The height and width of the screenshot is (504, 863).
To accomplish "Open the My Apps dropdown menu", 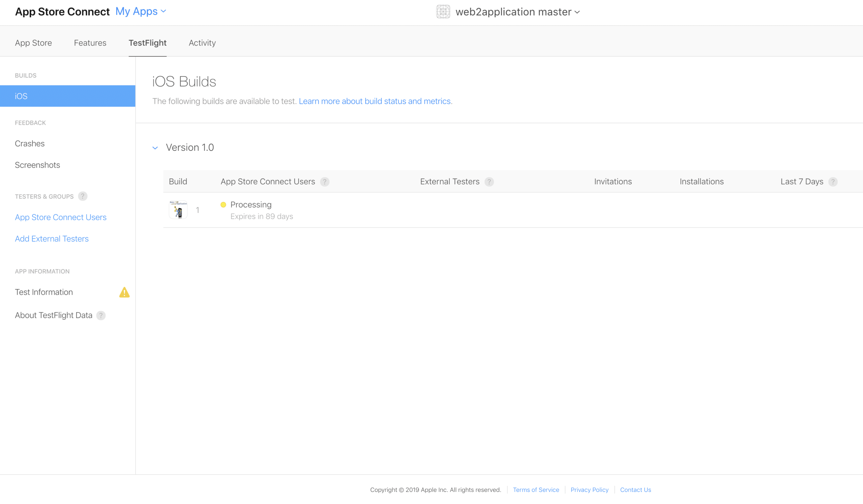I will (141, 11).
